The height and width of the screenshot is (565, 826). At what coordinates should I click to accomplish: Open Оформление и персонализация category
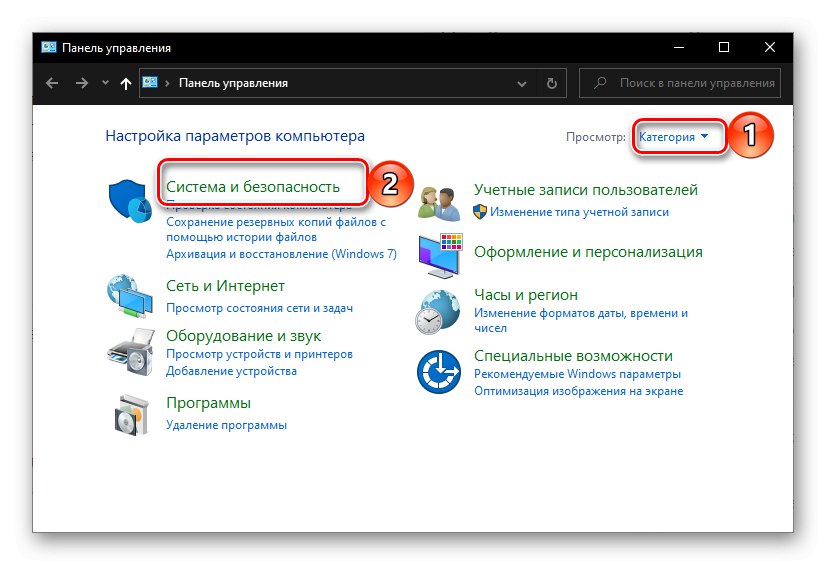pyautogui.click(x=588, y=252)
